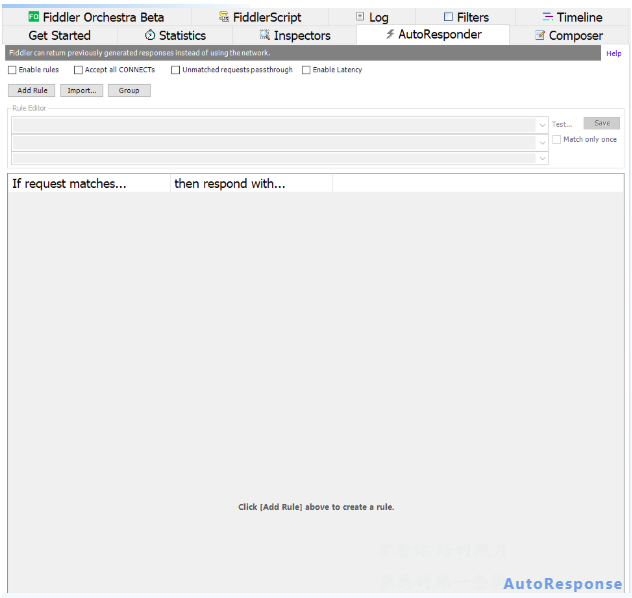Expand the third Rule Editor dropdown arrow
This screenshot has width=632, height=598.
pyautogui.click(x=542, y=158)
